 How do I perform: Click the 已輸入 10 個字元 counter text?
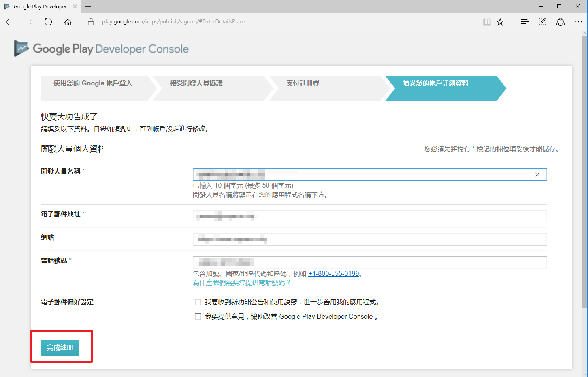pos(243,186)
